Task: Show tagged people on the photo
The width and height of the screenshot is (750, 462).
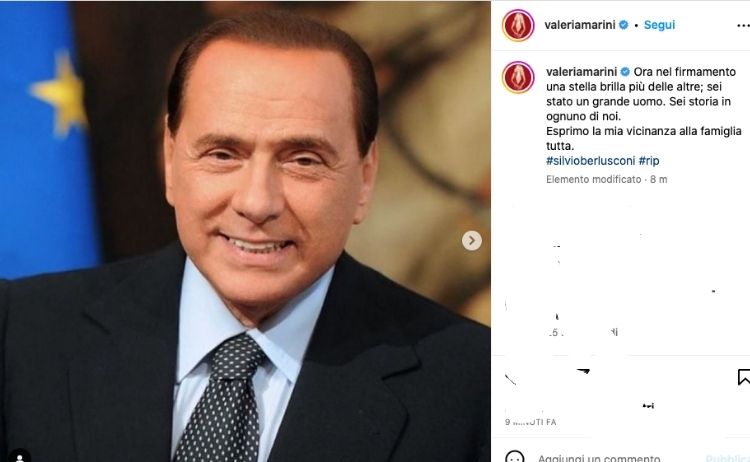Action: tap(22, 455)
